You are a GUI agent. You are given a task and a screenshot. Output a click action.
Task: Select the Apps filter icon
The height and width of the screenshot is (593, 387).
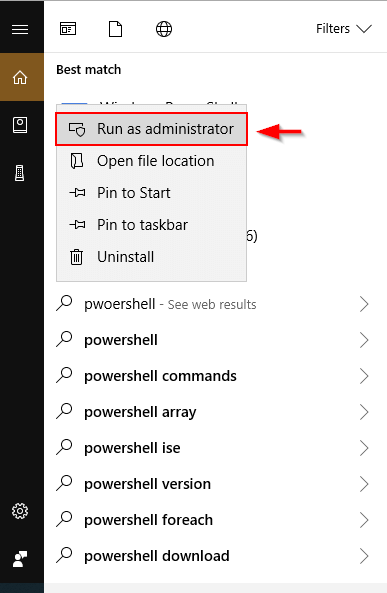tap(68, 29)
